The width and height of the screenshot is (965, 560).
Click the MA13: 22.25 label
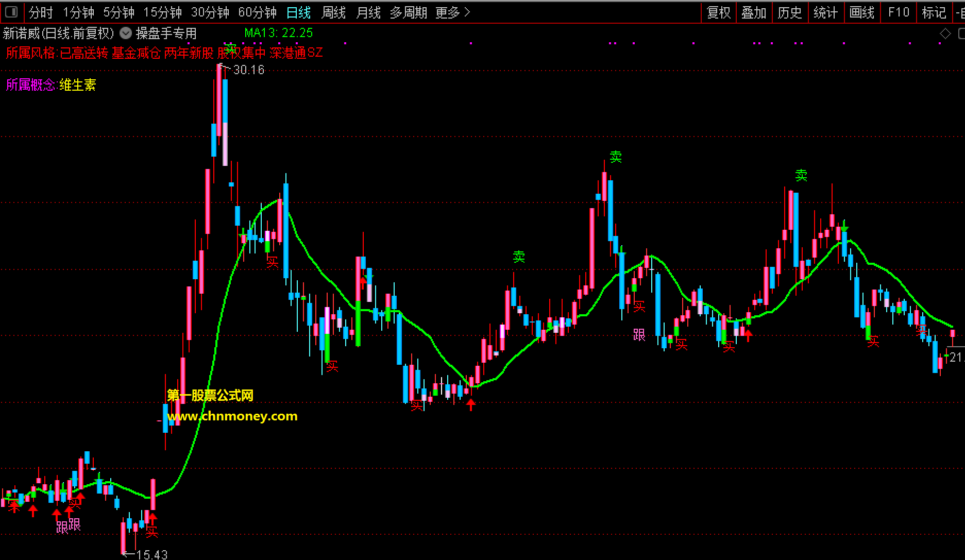pyautogui.click(x=279, y=33)
